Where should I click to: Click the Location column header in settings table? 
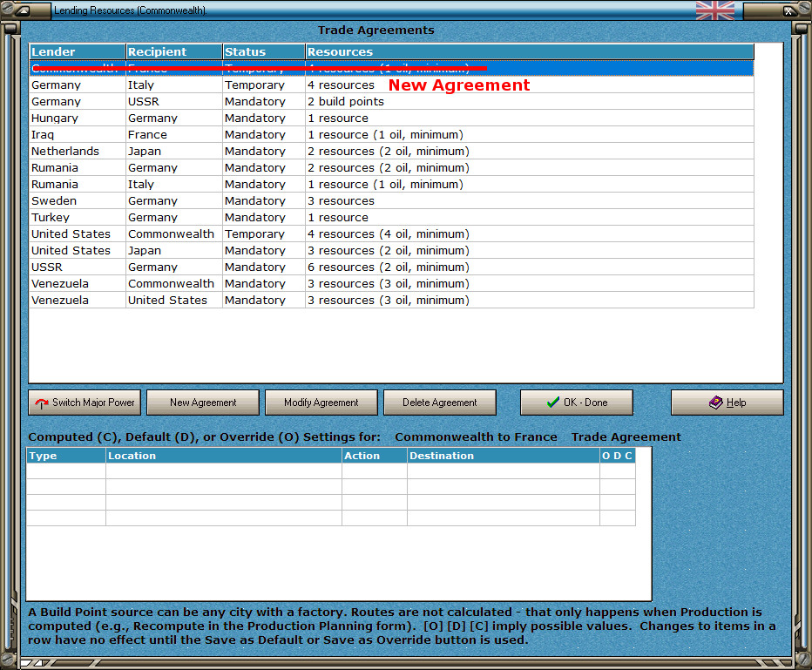tap(224, 456)
